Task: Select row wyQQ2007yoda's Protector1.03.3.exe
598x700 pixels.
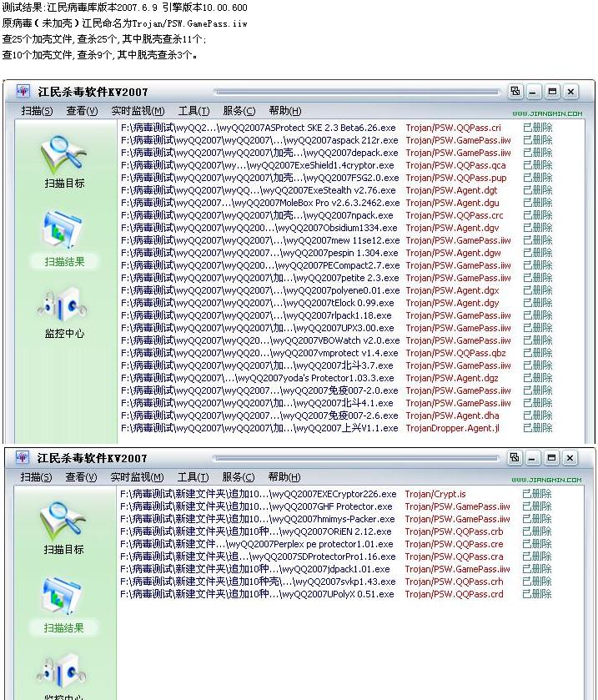Action: pos(336,378)
